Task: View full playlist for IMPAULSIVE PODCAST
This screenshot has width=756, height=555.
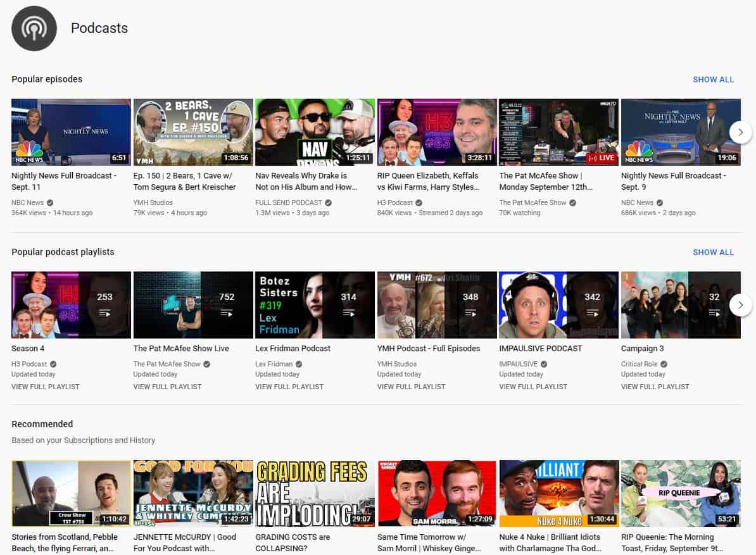Action: tap(533, 387)
